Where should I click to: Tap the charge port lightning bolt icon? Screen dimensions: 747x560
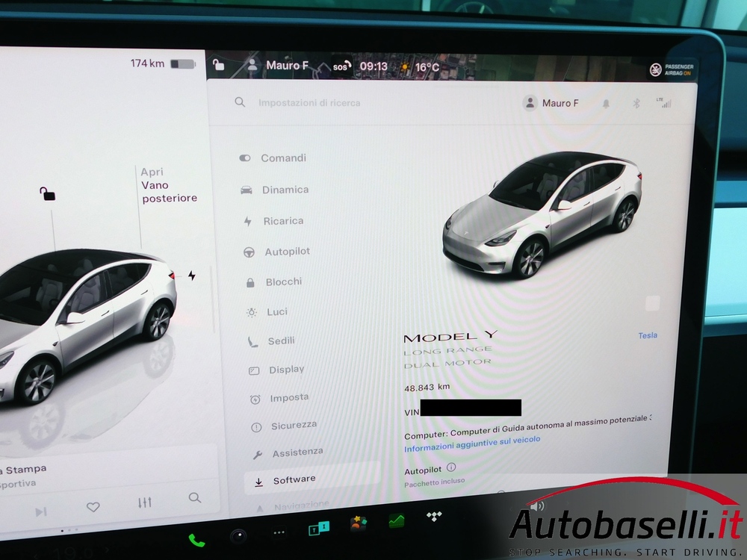[x=191, y=276]
